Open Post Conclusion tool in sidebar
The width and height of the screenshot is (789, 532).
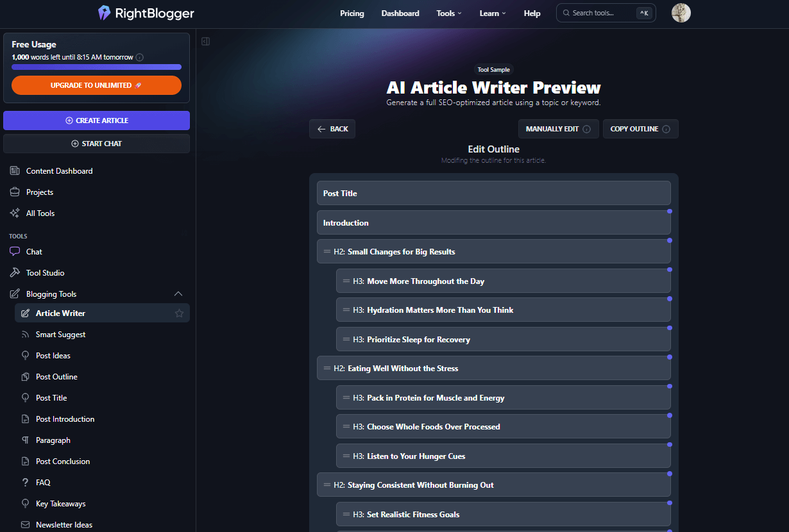coord(63,461)
